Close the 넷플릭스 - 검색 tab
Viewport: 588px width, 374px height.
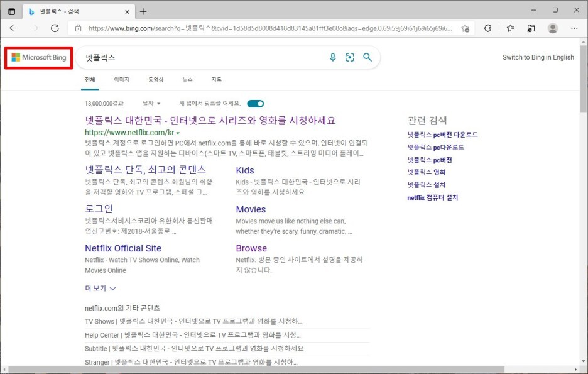(127, 12)
